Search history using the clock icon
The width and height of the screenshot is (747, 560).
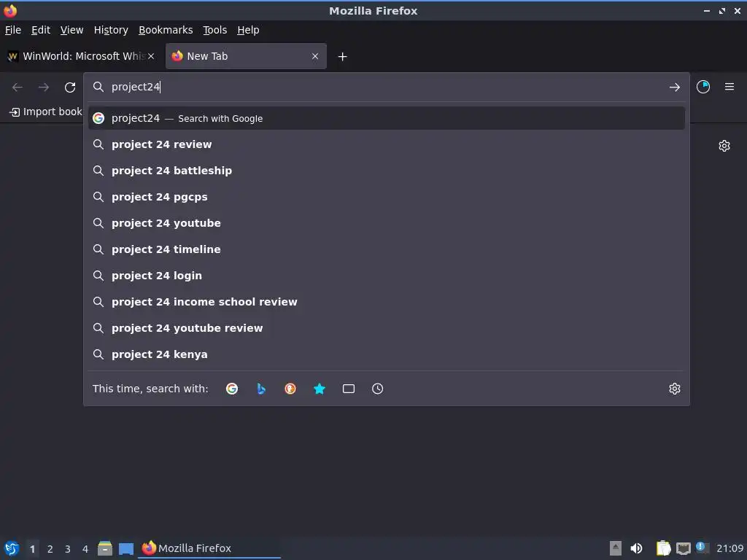[x=377, y=389]
